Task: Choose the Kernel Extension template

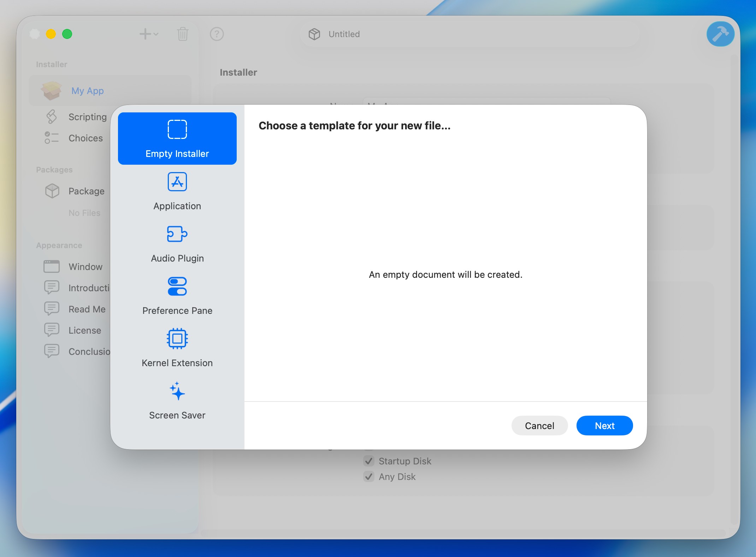Action: [177, 348]
